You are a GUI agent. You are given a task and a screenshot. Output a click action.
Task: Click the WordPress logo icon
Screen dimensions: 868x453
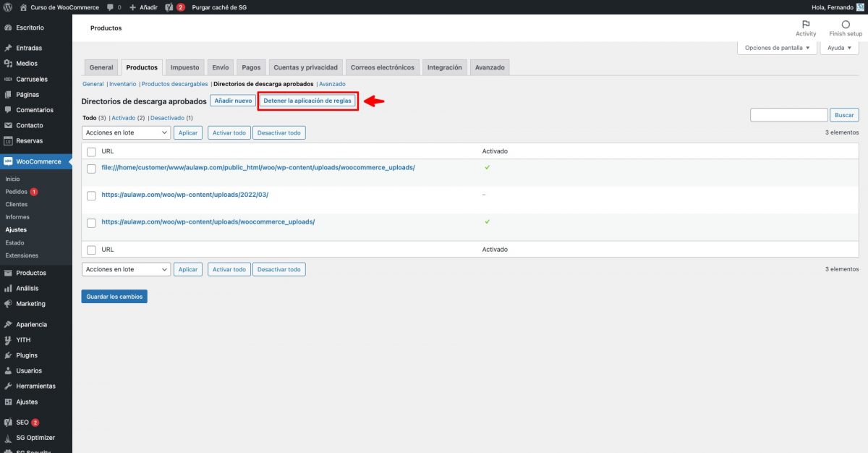tap(8, 7)
